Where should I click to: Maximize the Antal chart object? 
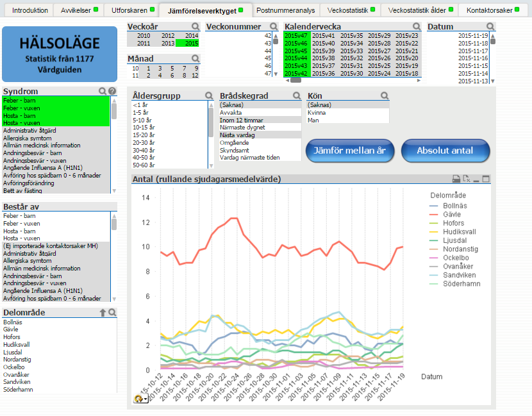486,179
